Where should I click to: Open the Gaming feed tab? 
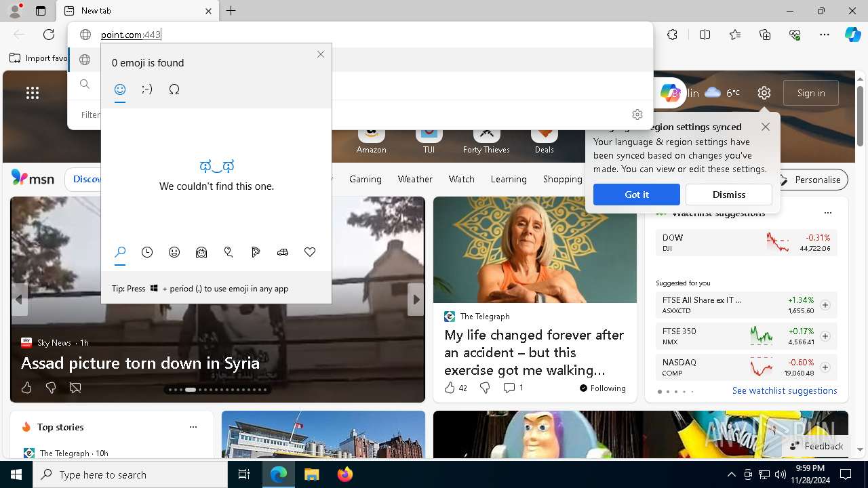tap(366, 179)
